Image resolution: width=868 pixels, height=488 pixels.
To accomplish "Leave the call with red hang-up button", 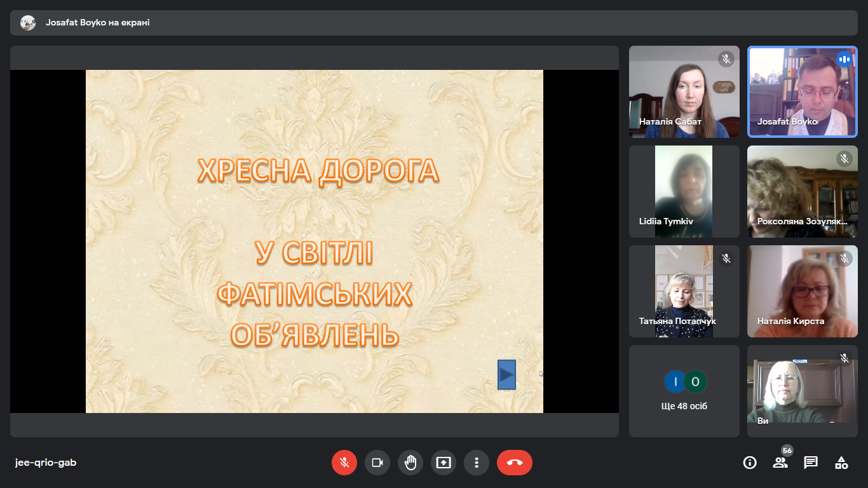I will pyautogui.click(x=515, y=463).
